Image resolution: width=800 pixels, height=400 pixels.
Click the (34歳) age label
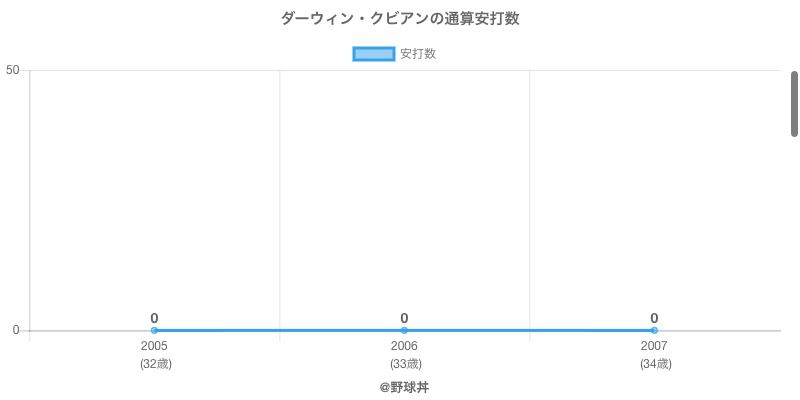tap(655, 364)
